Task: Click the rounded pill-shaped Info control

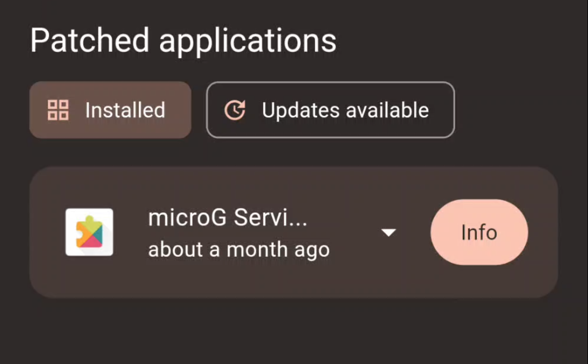Action: (x=479, y=232)
